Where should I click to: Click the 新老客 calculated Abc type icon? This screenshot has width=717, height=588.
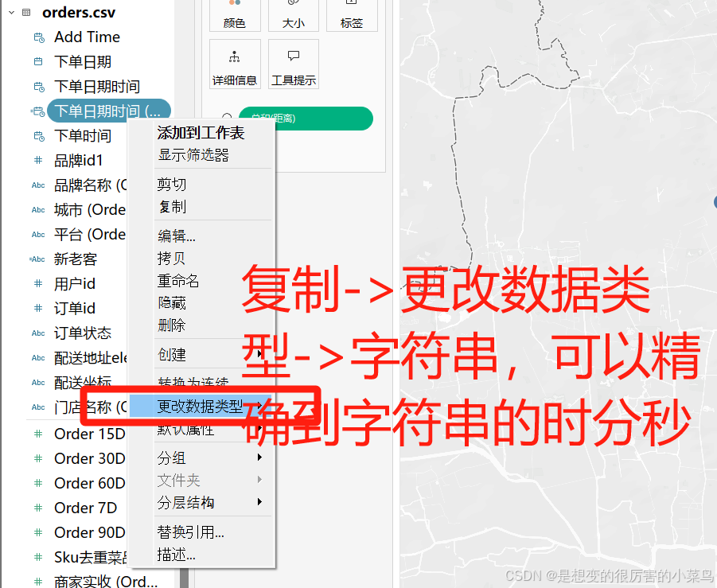37,259
